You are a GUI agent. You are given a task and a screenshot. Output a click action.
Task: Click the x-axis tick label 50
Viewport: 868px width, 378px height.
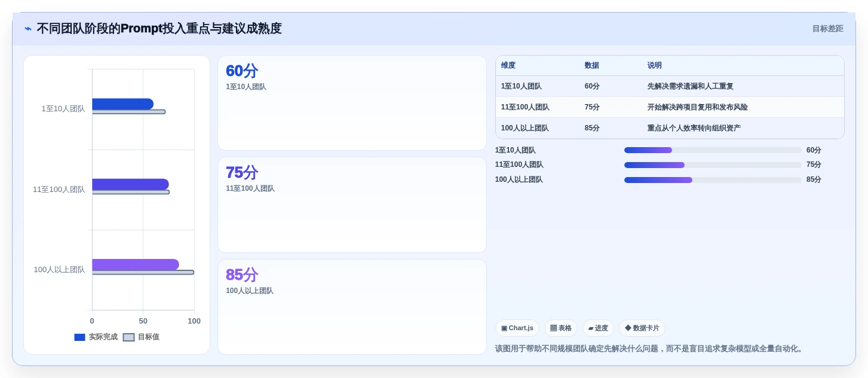[143, 321]
